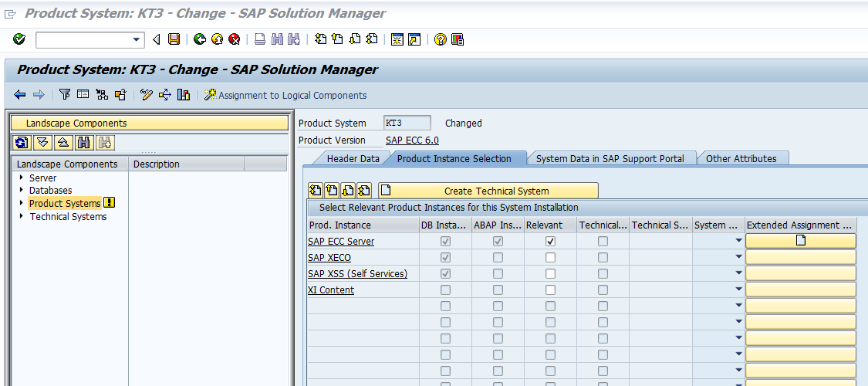Click the Display/Change pencil icon

pyautogui.click(x=147, y=95)
